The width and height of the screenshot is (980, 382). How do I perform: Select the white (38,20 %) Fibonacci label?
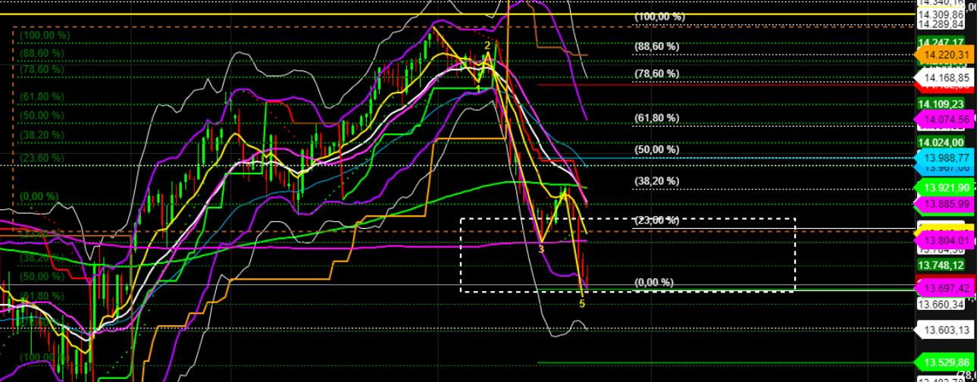coord(656,181)
